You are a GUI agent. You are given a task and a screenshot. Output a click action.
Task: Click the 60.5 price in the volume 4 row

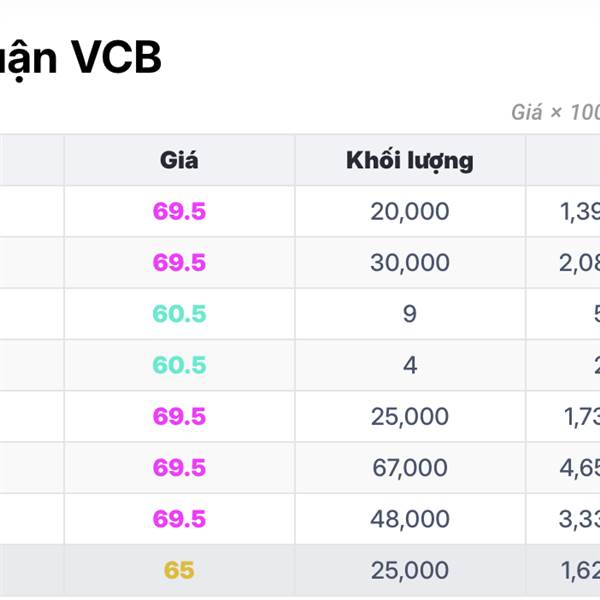pos(179,365)
